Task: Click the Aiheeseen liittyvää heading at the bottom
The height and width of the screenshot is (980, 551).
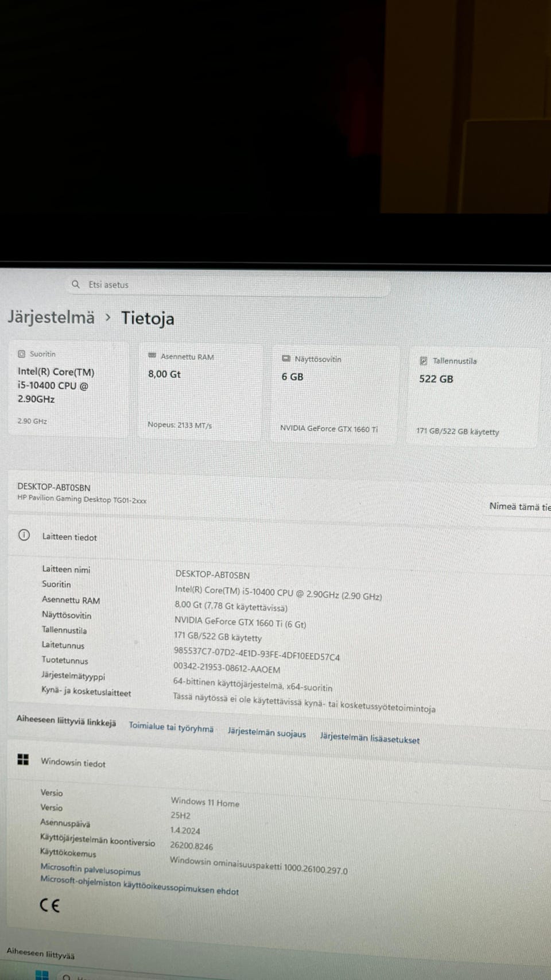Action: point(40,953)
